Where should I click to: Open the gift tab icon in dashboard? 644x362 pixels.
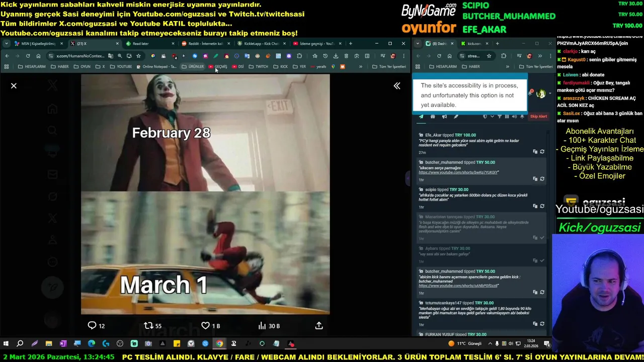point(433,117)
